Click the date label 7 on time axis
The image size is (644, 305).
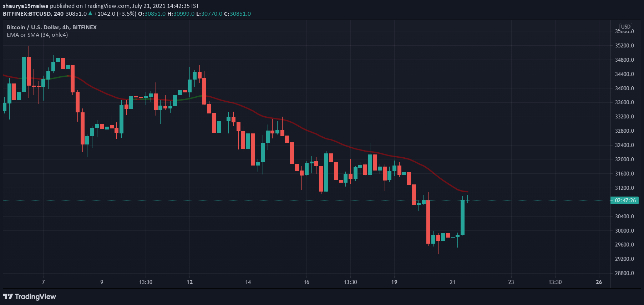point(44,282)
